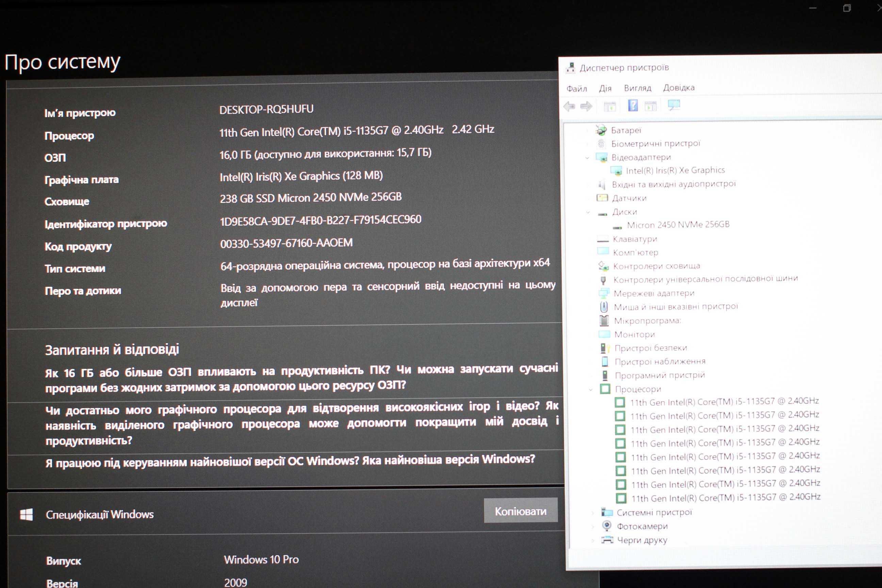Viewport: 882px width, 588px height.
Task: Click the Back arrow in Device Manager toolbar
Action: click(569, 107)
